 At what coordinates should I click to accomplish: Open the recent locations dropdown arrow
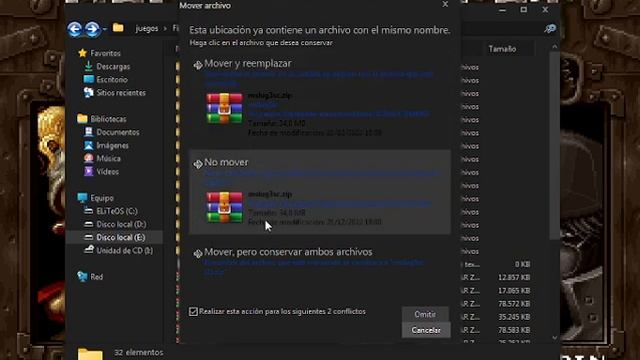[105, 29]
